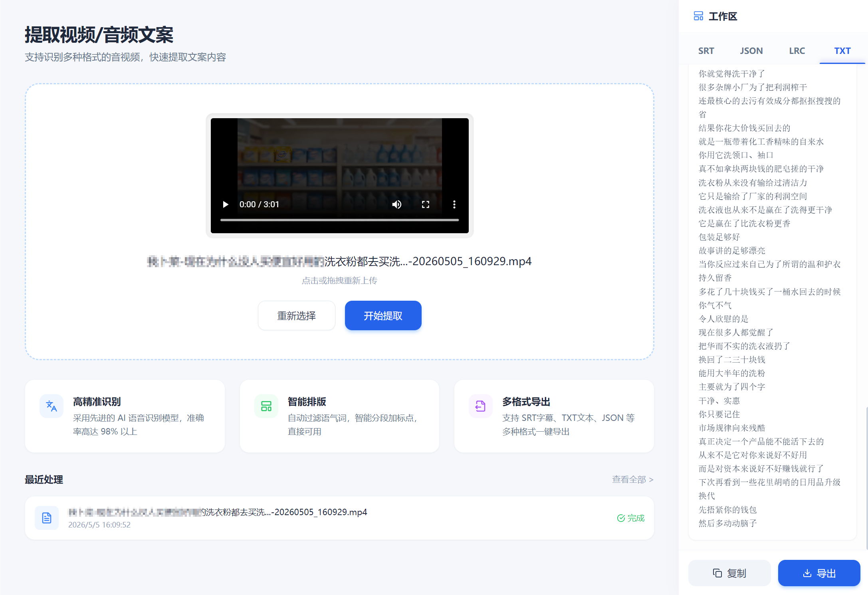The width and height of the screenshot is (868, 595).
Task: Click the 提取视频/音频文案 page title
Action: click(x=99, y=35)
